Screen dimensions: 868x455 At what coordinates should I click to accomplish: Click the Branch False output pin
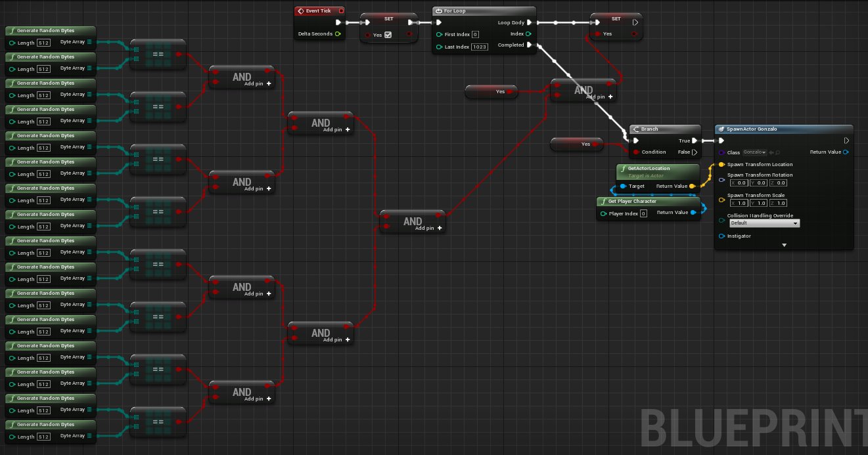click(x=695, y=152)
